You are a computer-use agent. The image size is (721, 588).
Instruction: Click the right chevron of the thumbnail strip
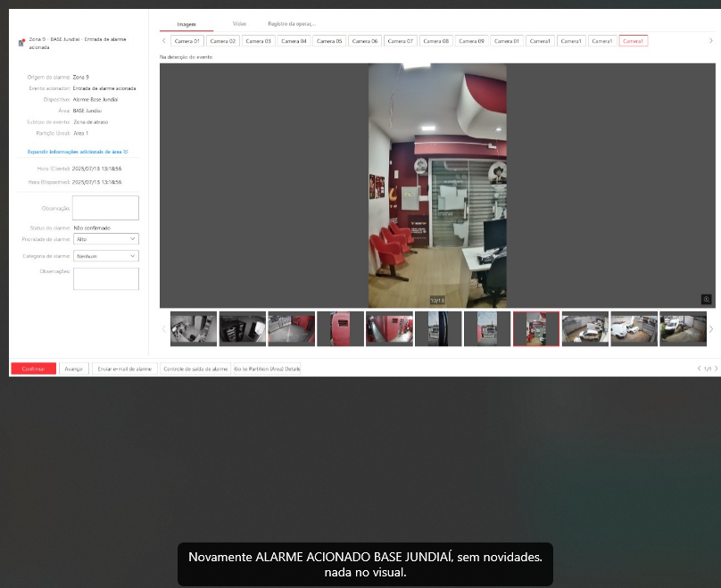click(x=711, y=328)
